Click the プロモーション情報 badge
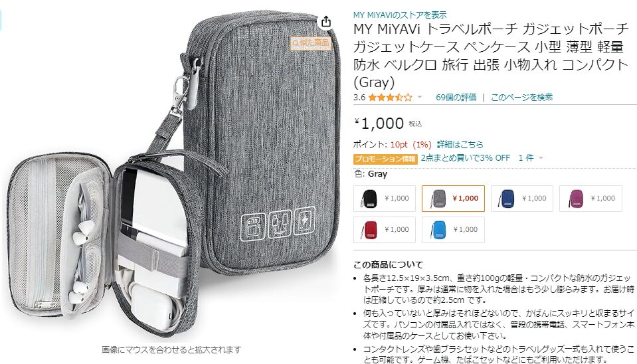This screenshot has height=364, width=637. (385, 159)
